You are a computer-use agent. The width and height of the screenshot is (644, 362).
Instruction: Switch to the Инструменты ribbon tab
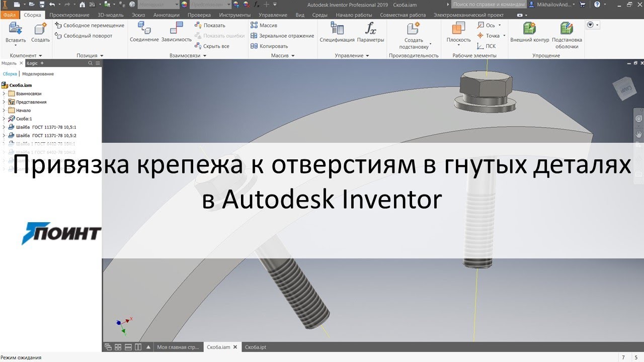coord(234,15)
